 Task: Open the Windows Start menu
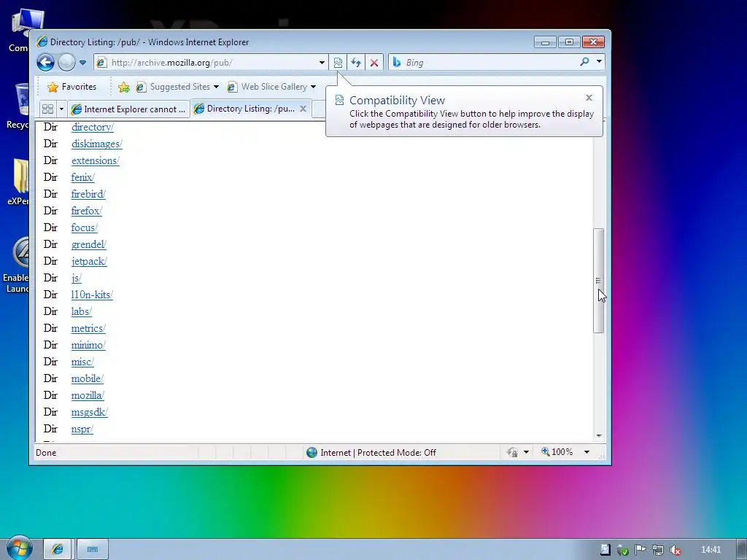(x=19, y=548)
